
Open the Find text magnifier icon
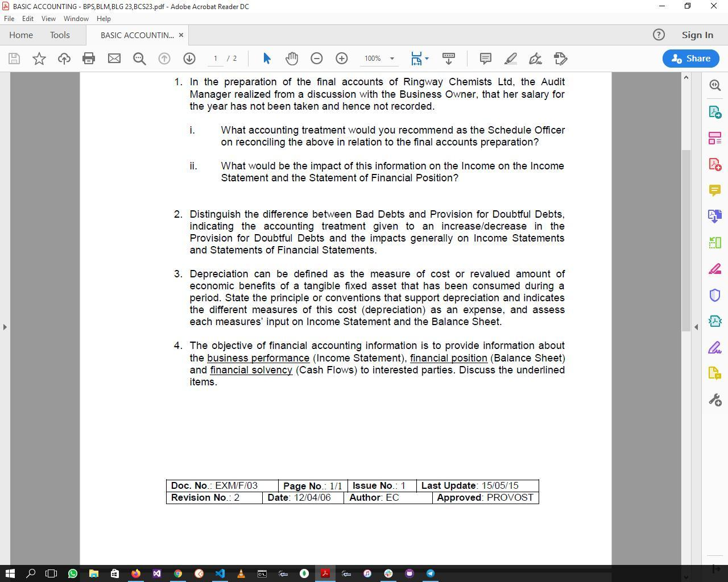[139, 59]
